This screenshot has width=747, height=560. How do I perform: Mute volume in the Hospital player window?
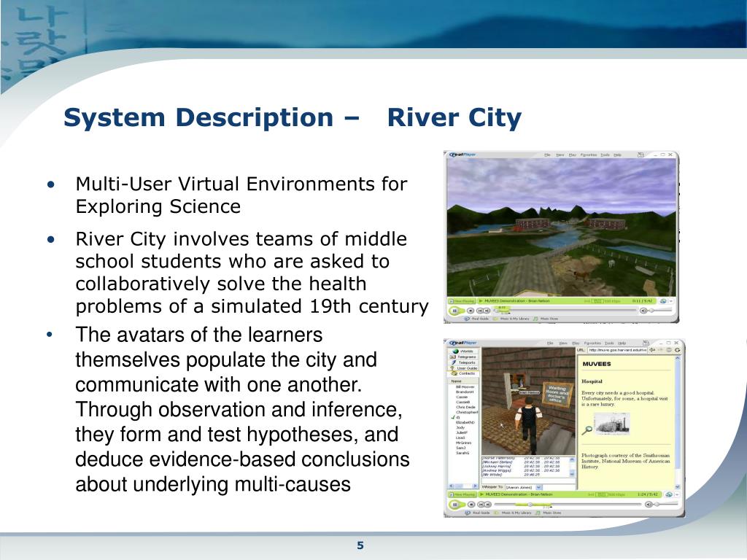(649, 505)
